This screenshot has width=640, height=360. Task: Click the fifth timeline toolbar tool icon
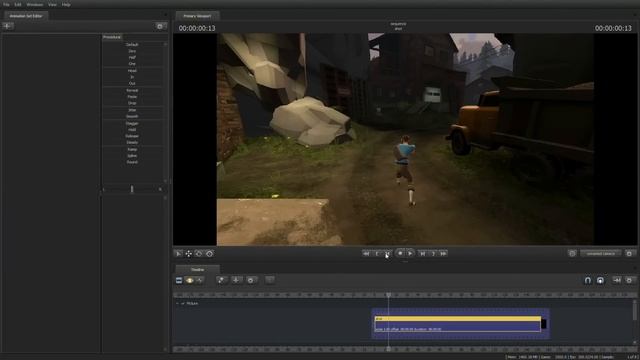click(x=236, y=280)
